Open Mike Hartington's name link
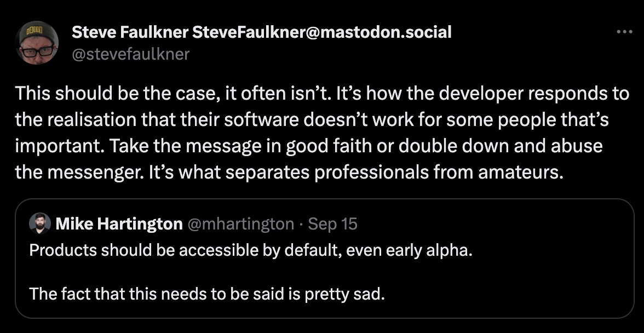 [119, 224]
